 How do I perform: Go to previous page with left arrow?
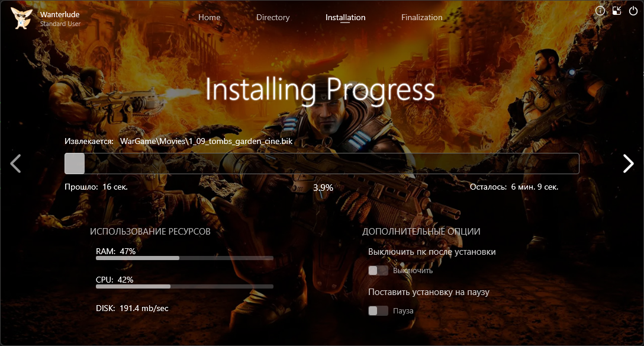15,164
